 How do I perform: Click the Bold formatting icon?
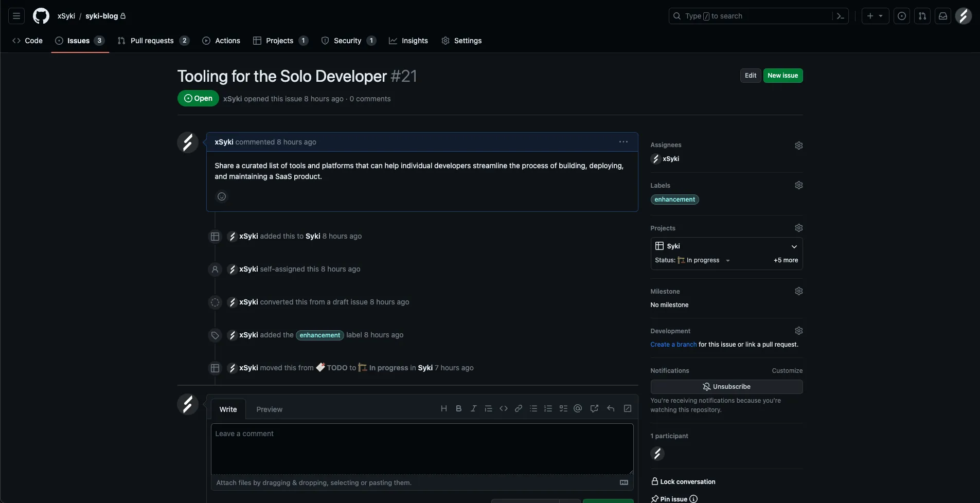click(x=458, y=408)
